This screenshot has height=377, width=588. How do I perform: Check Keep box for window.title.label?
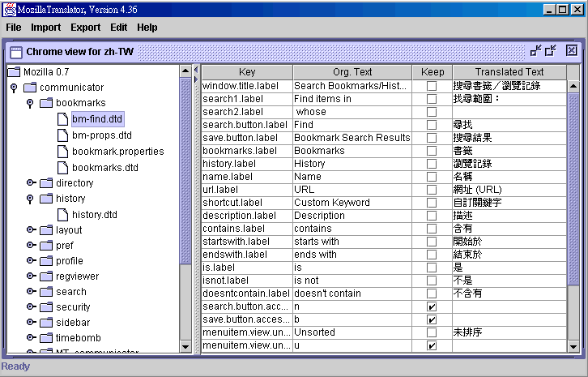[x=432, y=86]
